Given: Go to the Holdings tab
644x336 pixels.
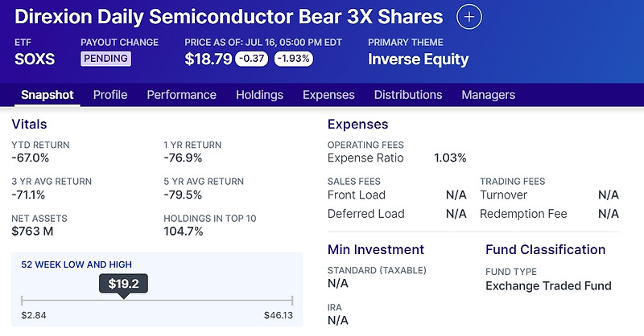Looking at the screenshot, I should (259, 95).
